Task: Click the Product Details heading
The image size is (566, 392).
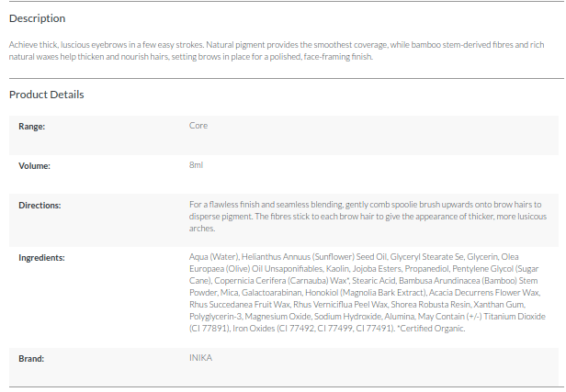Action: coord(47,95)
